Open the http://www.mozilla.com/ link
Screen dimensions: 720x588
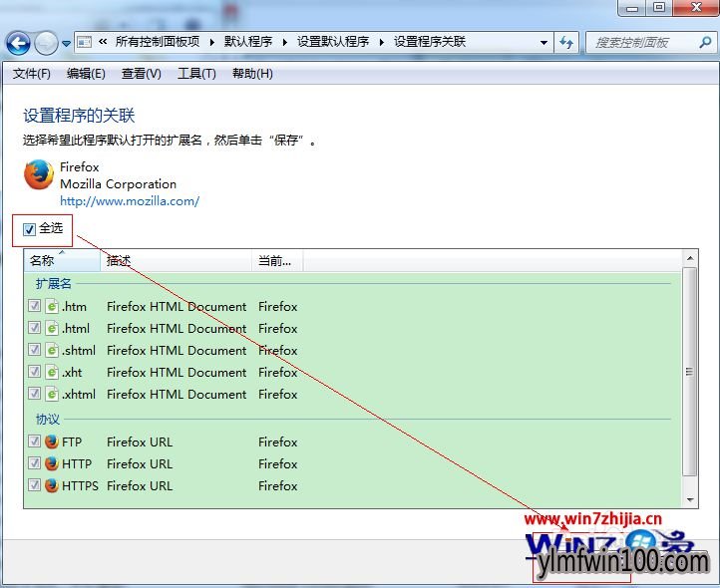pyautogui.click(x=130, y=201)
